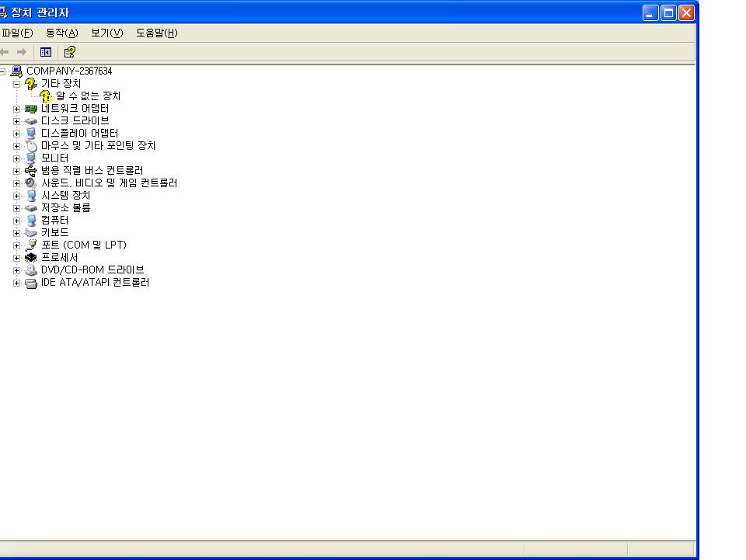Collapse the 기타 장치 branch
The image size is (746, 560).
click(16, 84)
